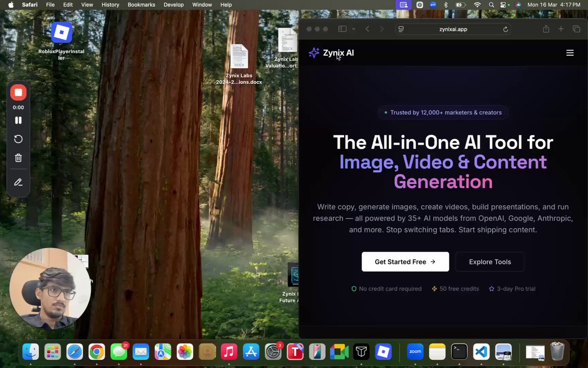Open the battery status icon
This screenshot has height=368, width=588.
tap(460, 5)
